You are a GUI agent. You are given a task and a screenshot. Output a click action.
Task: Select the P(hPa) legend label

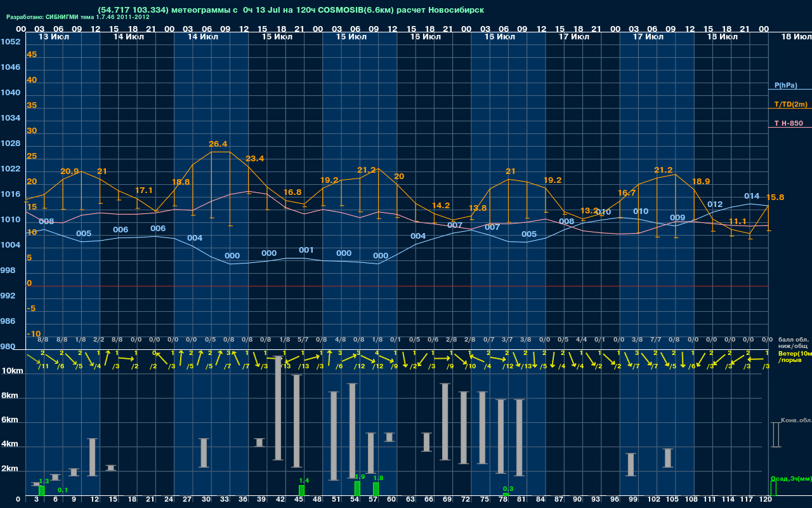pos(786,85)
